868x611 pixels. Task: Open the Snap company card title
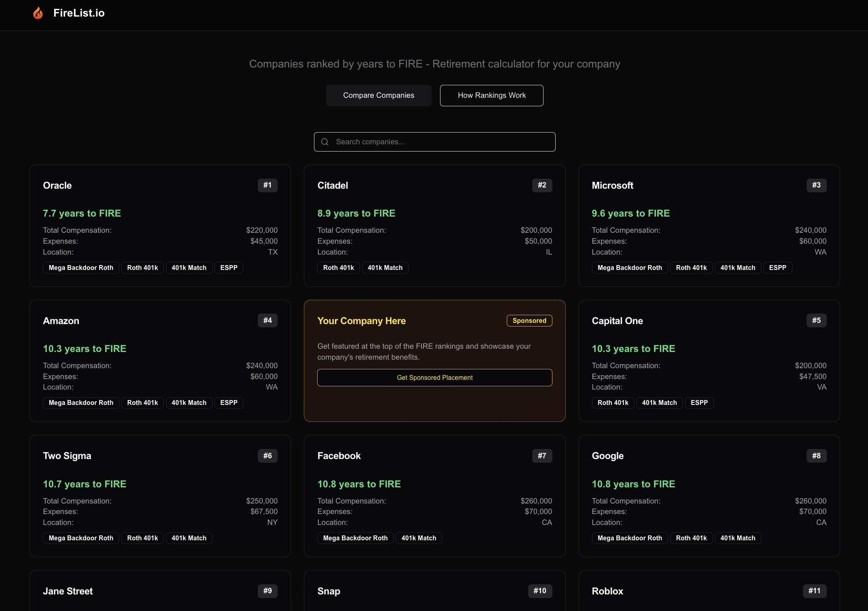(329, 591)
